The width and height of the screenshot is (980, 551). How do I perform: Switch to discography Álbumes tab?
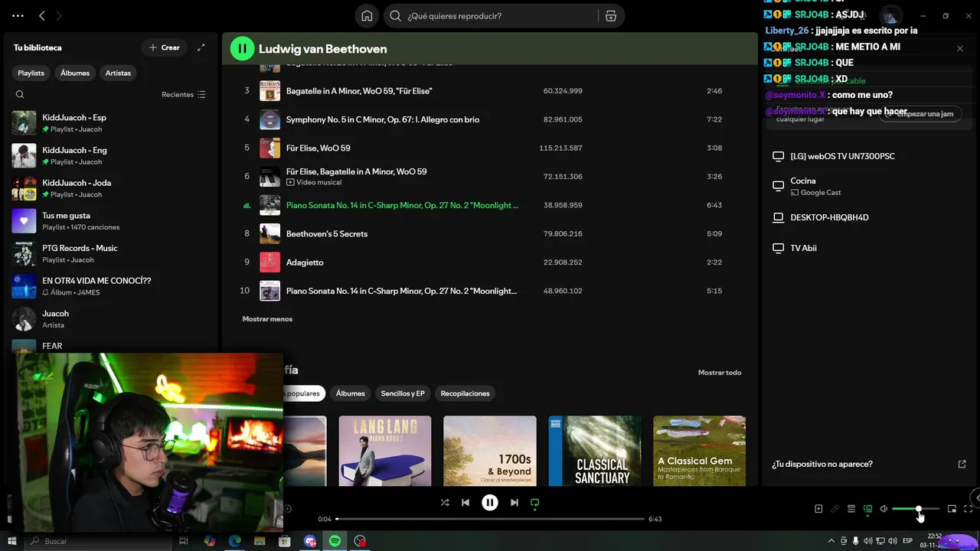[x=351, y=393]
